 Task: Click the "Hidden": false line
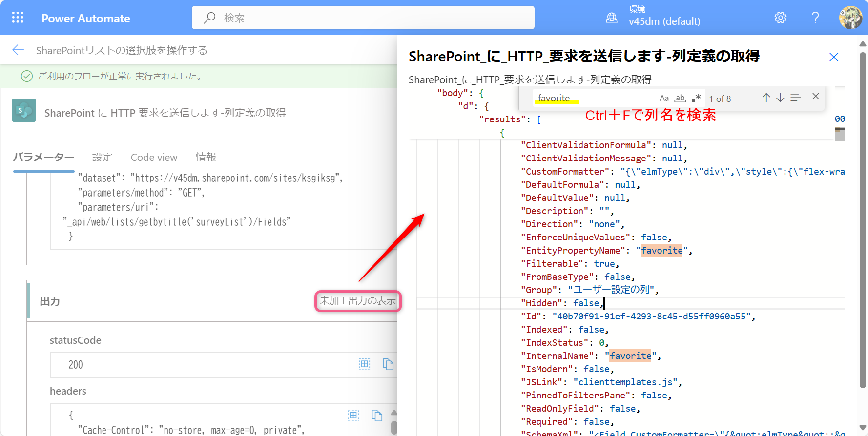tap(562, 303)
